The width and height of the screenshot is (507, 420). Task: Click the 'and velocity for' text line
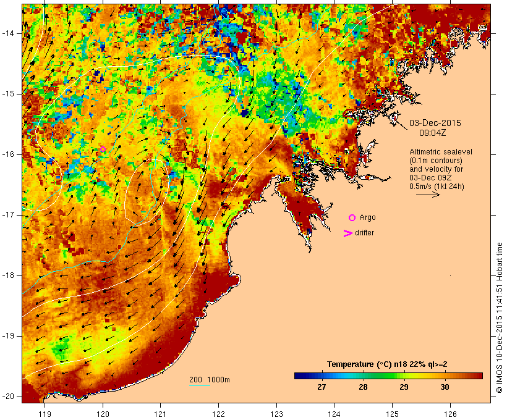pos(436,169)
